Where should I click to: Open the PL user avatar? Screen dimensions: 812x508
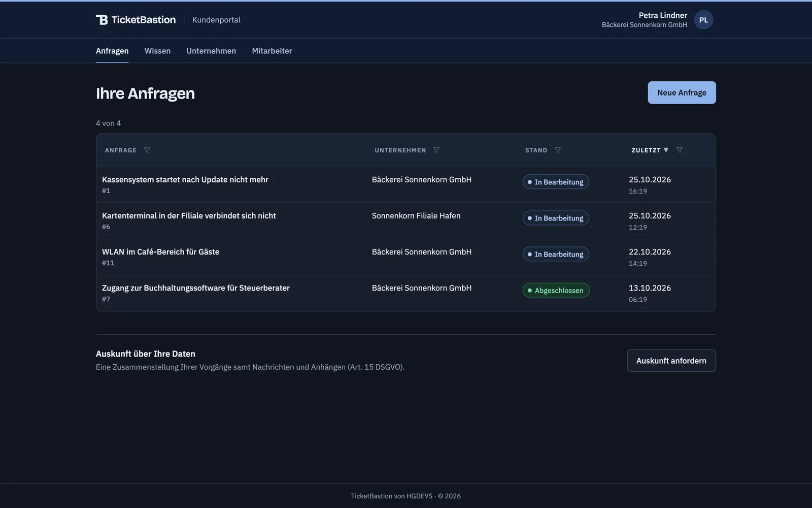pyautogui.click(x=703, y=20)
